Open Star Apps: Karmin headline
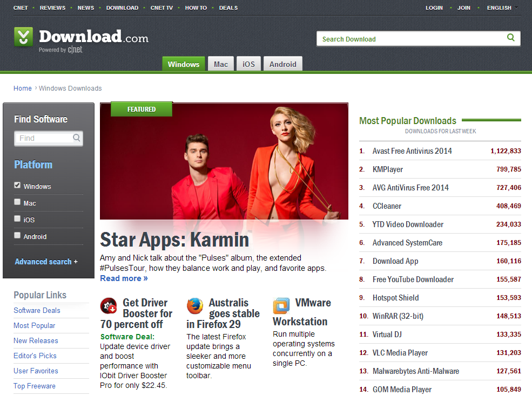This screenshot has width=532, height=396. coord(174,240)
